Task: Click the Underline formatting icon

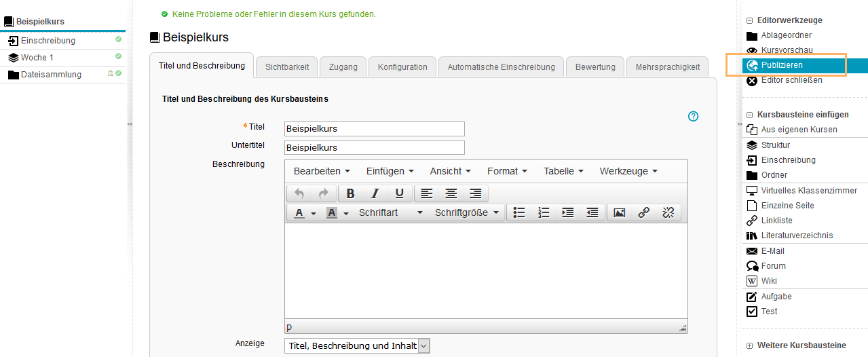Action: pos(399,193)
